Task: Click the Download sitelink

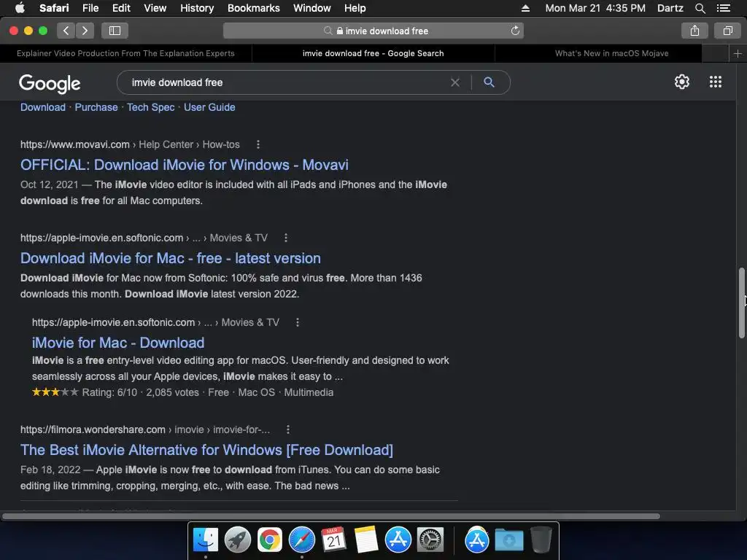Action: coord(43,107)
